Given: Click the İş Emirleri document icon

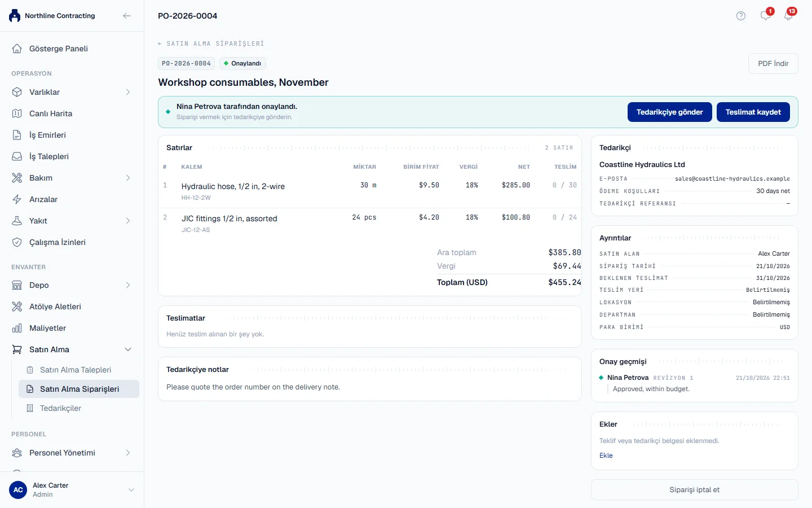Looking at the screenshot, I should pos(17,135).
